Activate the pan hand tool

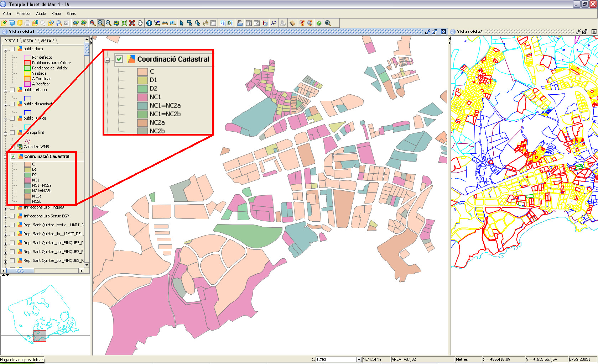[x=140, y=23]
